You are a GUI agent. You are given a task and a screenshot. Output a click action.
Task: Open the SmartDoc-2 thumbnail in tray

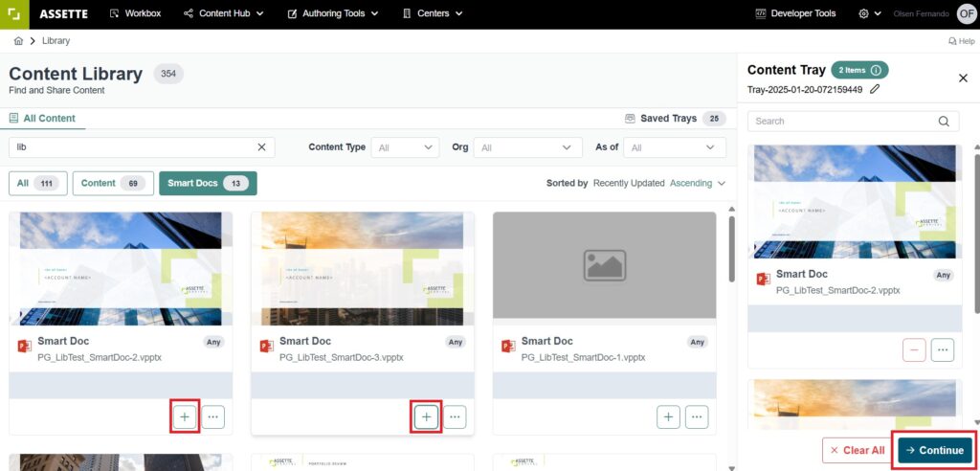(855, 201)
